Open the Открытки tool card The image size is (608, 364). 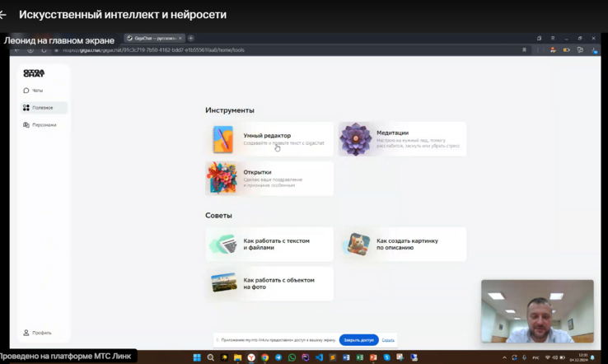(x=269, y=179)
